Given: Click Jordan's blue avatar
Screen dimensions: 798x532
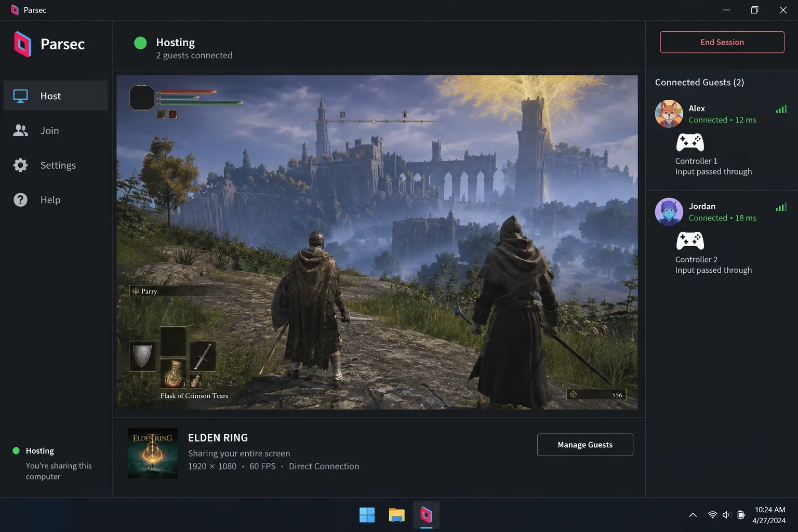Looking at the screenshot, I should coord(669,212).
